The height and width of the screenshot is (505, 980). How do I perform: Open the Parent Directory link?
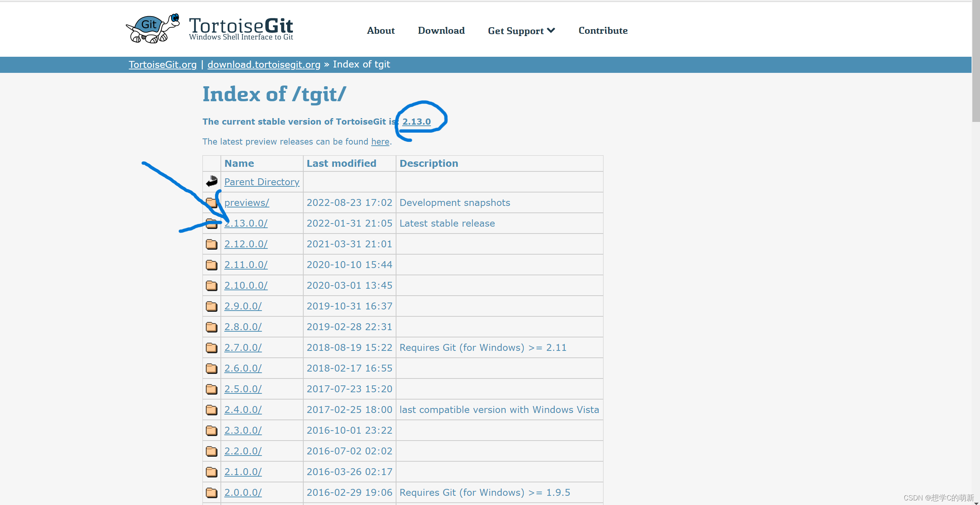261,182
